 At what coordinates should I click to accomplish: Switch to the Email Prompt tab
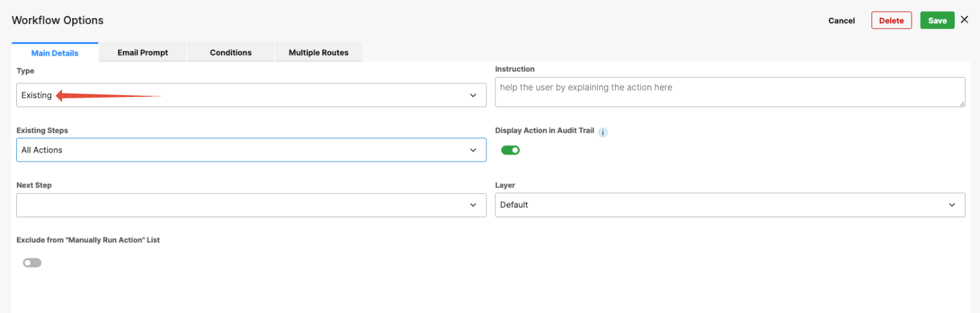[x=143, y=53]
